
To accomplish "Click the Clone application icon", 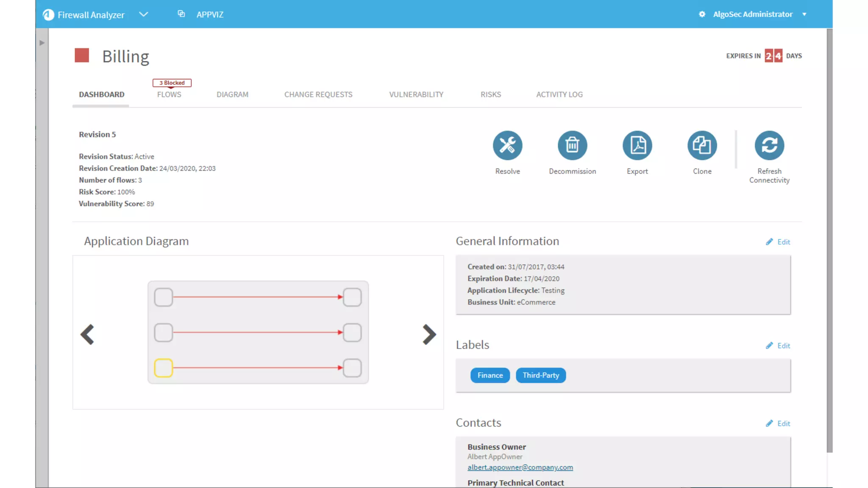I will (x=702, y=145).
